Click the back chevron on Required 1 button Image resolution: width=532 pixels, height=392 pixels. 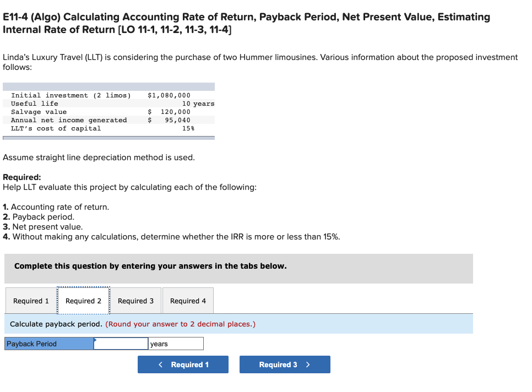[x=160, y=364]
